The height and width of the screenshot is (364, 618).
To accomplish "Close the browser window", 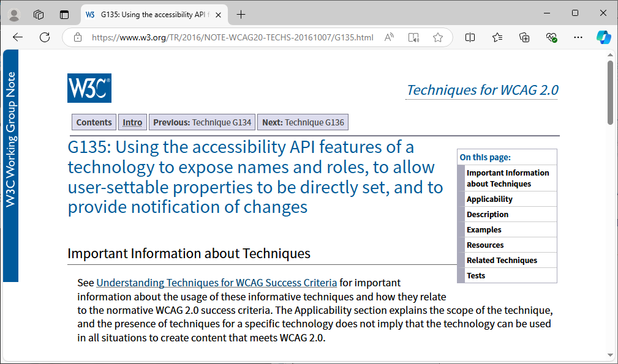I will [x=603, y=13].
